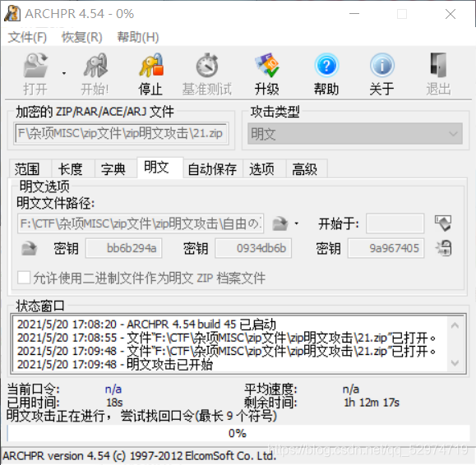Select the 明文 tab
This screenshot has width=476, height=465.
coord(160,167)
